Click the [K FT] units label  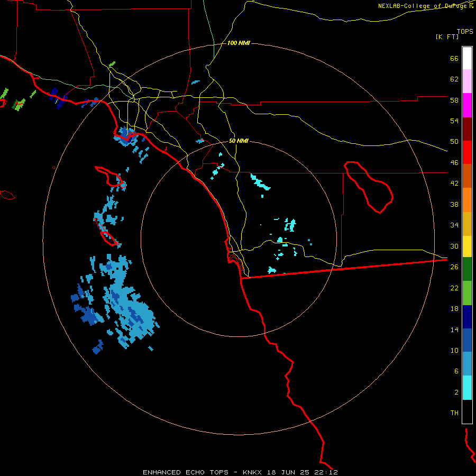[x=447, y=36]
